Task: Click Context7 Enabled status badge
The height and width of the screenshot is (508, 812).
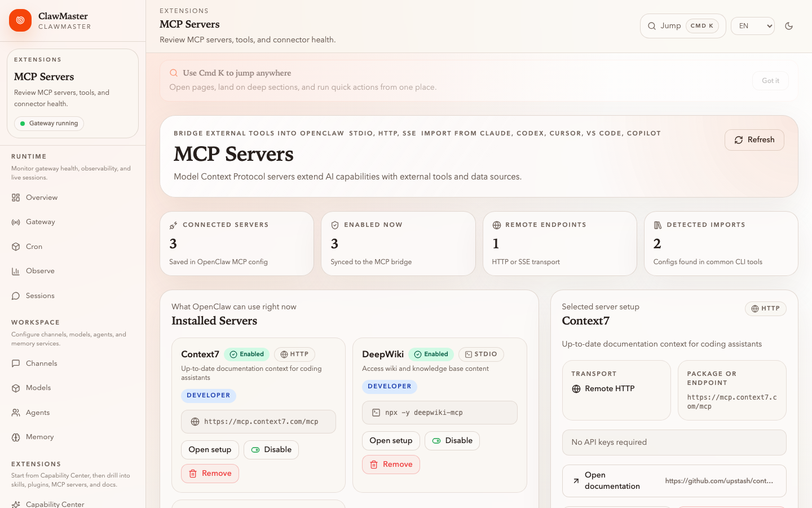Action: pos(247,354)
